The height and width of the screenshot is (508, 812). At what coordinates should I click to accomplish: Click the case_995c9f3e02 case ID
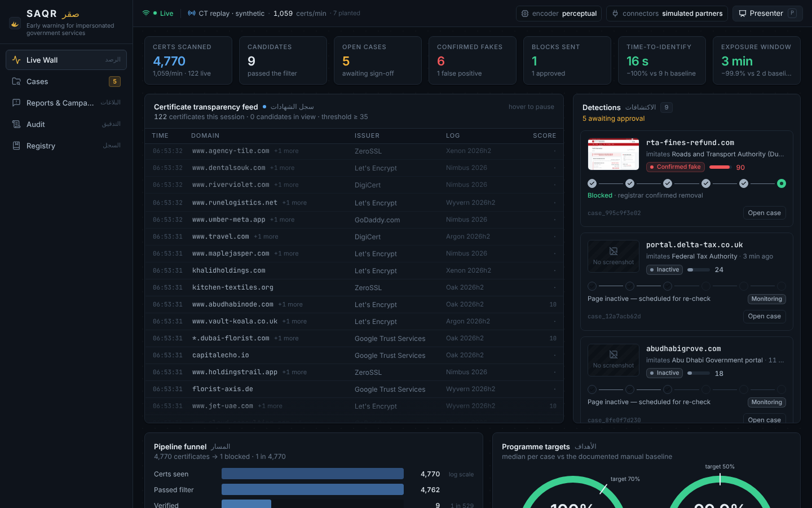(614, 213)
